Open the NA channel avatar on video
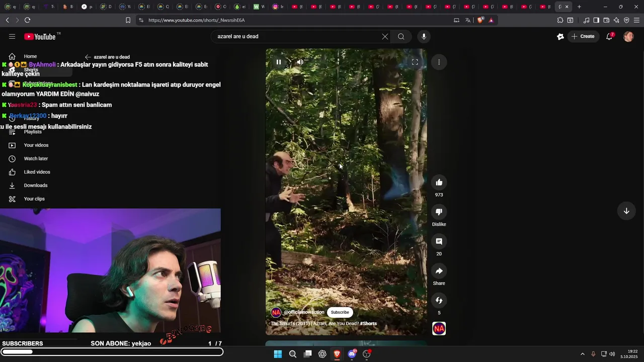The image size is (644, 362). pyautogui.click(x=276, y=312)
